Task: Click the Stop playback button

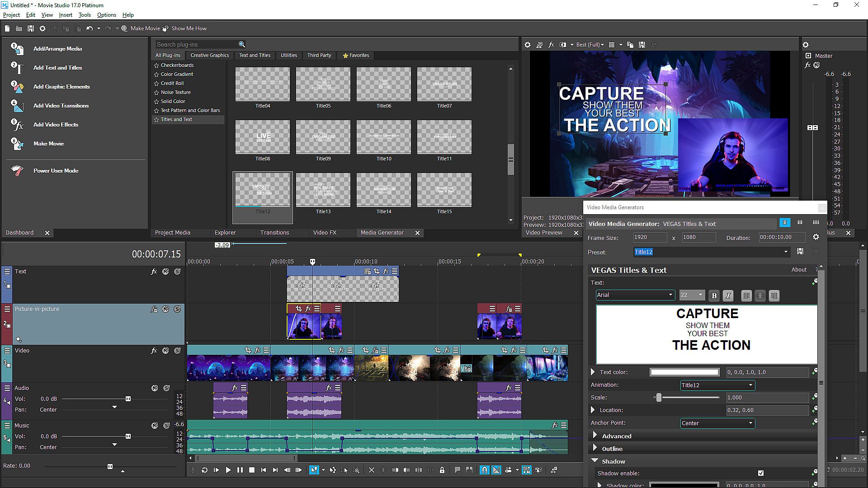Action: (252, 470)
